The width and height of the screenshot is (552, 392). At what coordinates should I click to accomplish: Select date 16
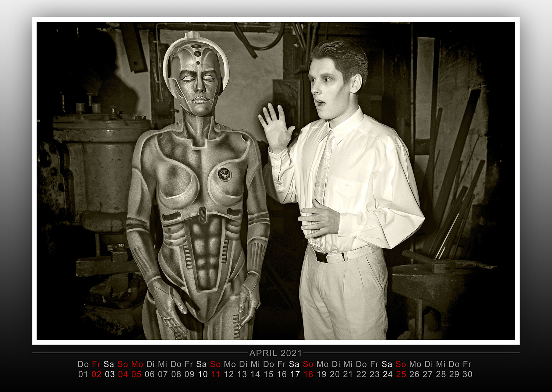pyautogui.click(x=282, y=374)
